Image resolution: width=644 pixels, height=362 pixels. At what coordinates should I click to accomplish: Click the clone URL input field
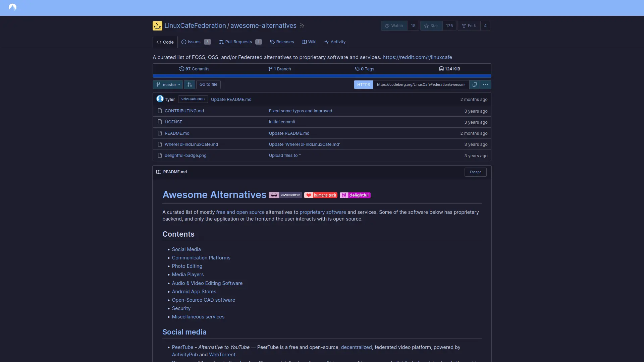[421, 84]
